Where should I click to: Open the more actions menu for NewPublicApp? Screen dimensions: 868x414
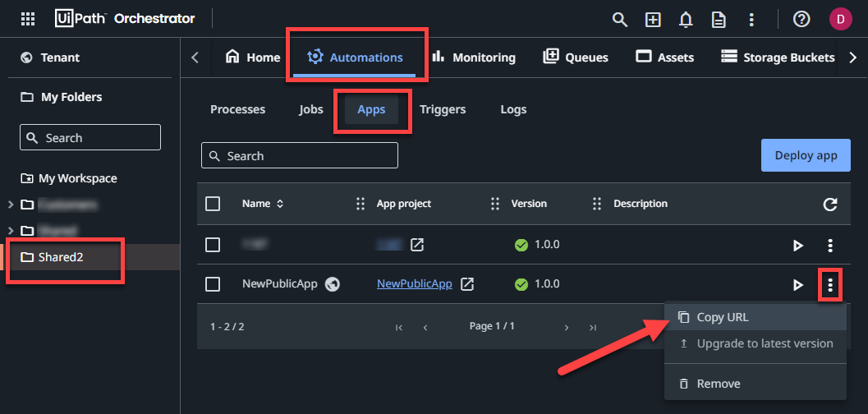pyautogui.click(x=830, y=285)
